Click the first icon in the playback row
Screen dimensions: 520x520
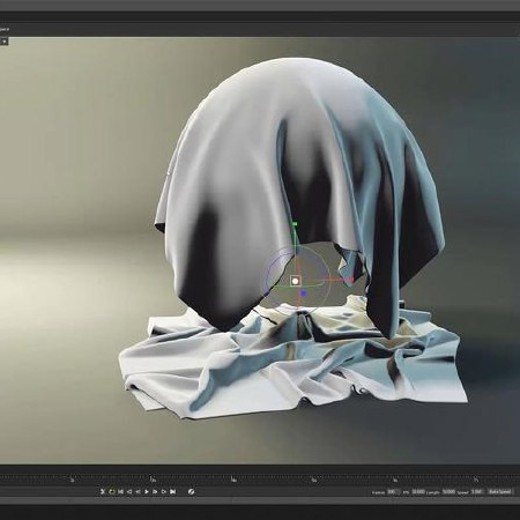click(102, 492)
